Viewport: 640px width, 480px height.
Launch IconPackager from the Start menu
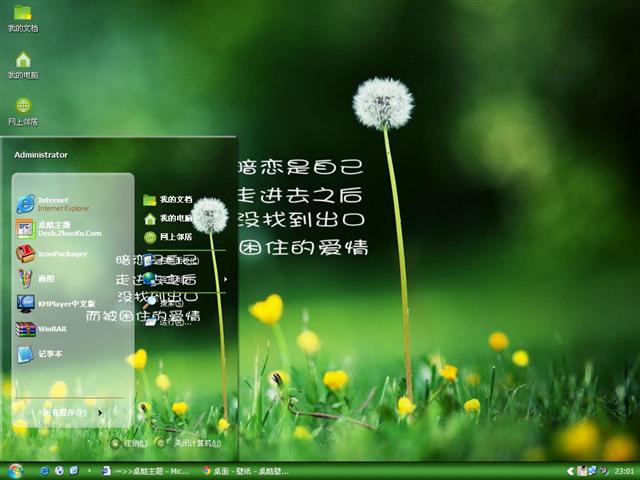(51, 254)
